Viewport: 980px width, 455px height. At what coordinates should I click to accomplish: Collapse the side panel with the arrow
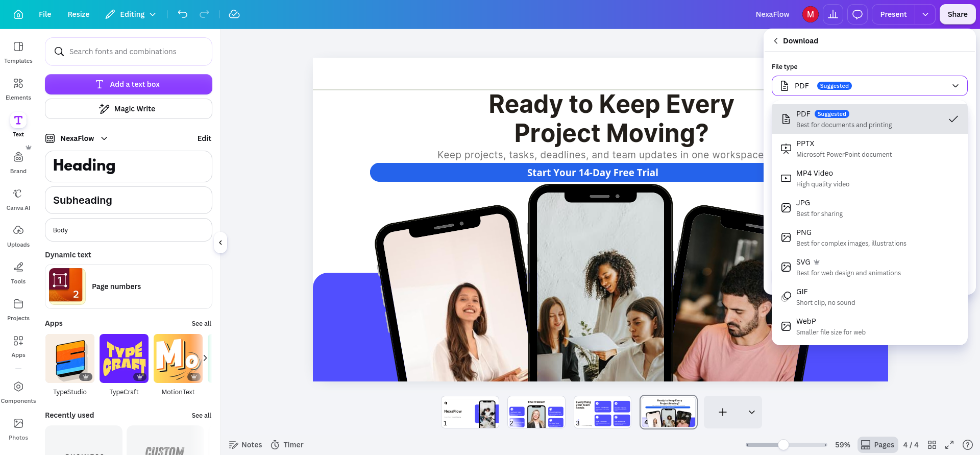click(220, 243)
